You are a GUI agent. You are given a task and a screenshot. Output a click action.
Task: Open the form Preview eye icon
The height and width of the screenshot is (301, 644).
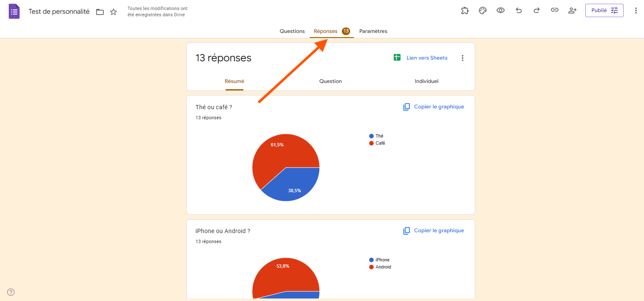click(501, 10)
